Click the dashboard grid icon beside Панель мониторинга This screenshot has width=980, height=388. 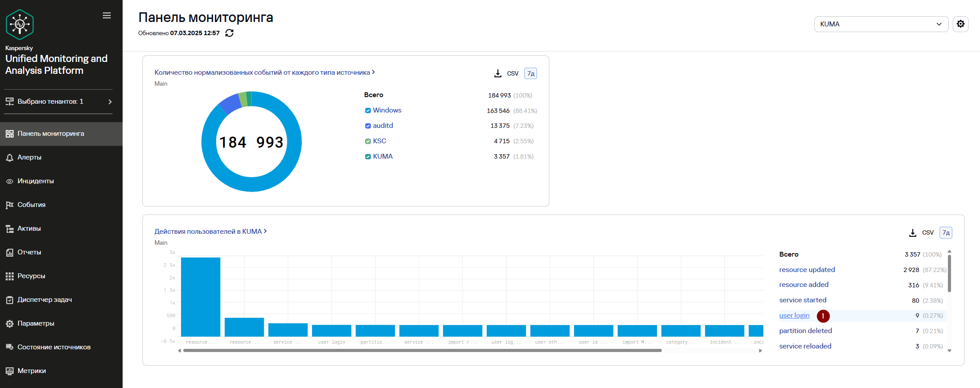click(10, 134)
